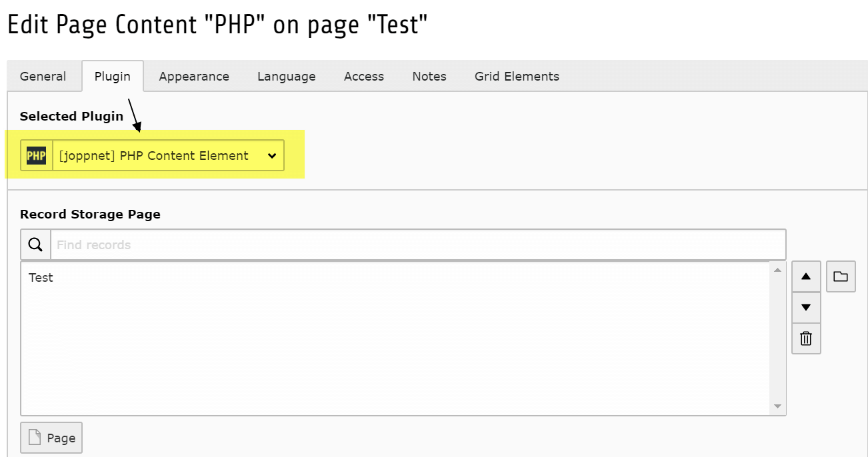Delete selected record with trash icon
Viewport: 868px width, 457px height.
pos(806,338)
